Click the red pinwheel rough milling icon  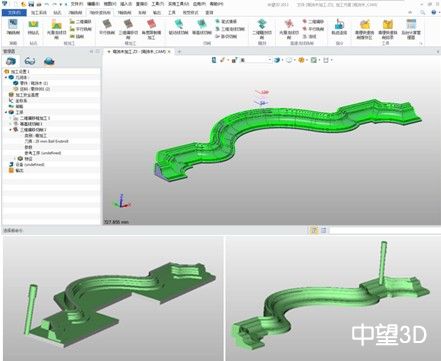(x=289, y=25)
